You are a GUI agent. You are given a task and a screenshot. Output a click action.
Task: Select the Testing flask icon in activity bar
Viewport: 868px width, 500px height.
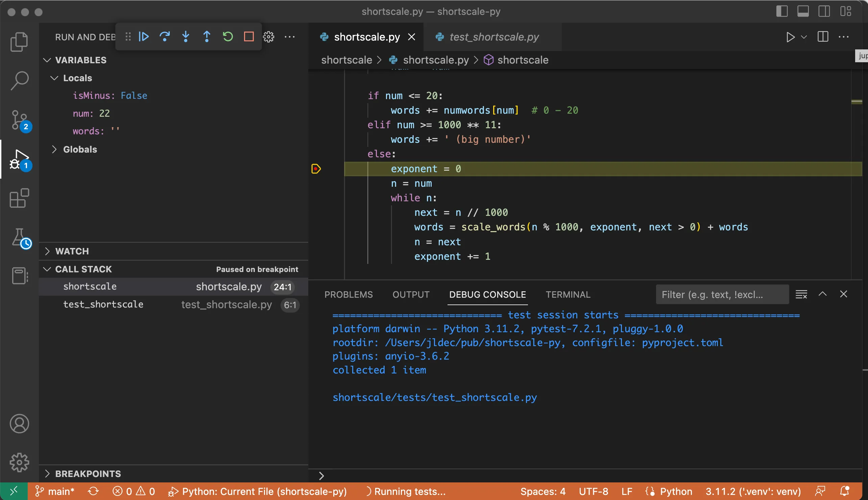[19, 237]
